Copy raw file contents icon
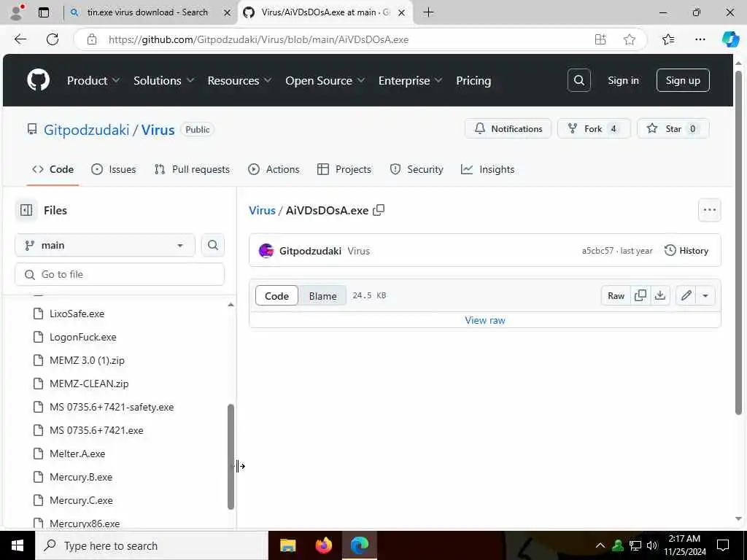 640,296
